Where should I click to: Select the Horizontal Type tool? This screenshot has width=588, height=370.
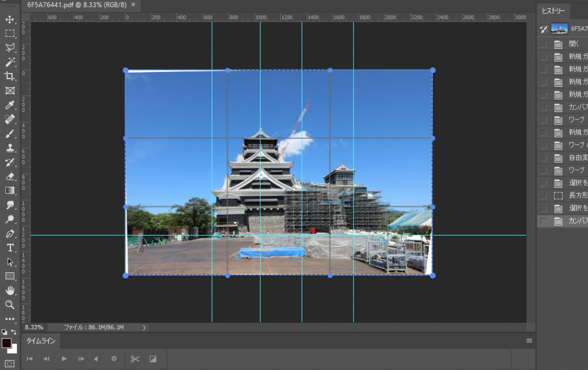point(10,248)
